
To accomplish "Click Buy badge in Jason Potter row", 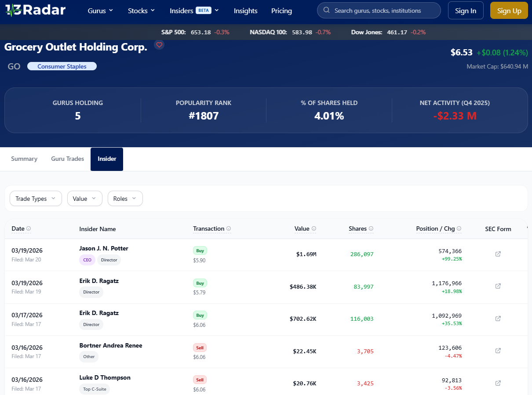I will (200, 250).
